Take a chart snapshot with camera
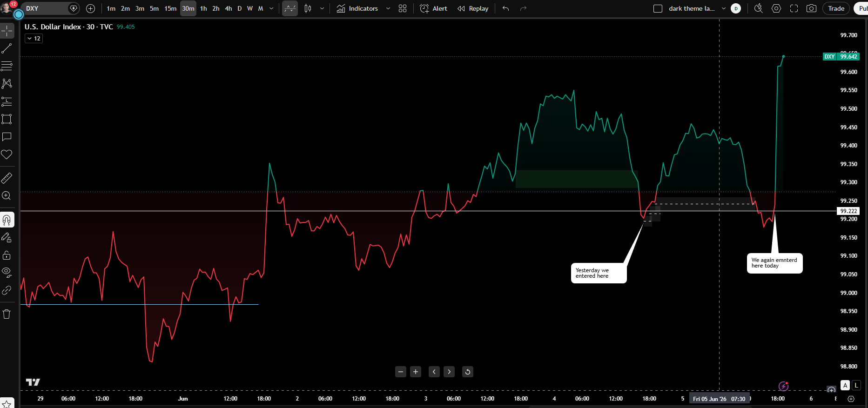 click(812, 8)
